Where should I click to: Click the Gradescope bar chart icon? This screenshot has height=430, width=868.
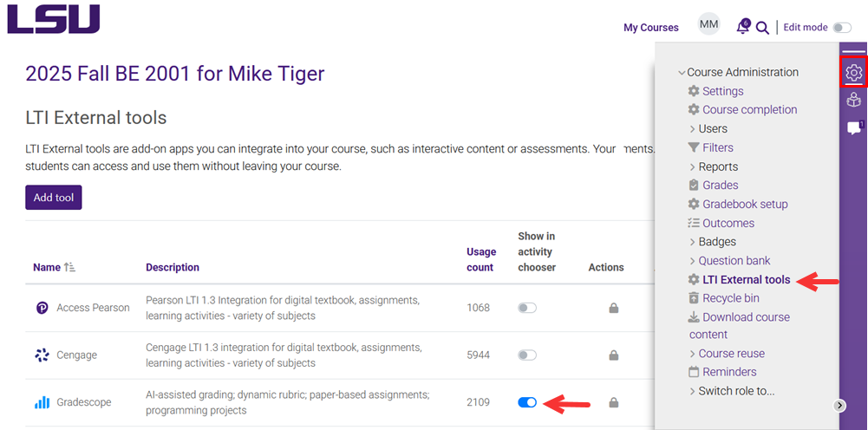(x=42, y=402)
